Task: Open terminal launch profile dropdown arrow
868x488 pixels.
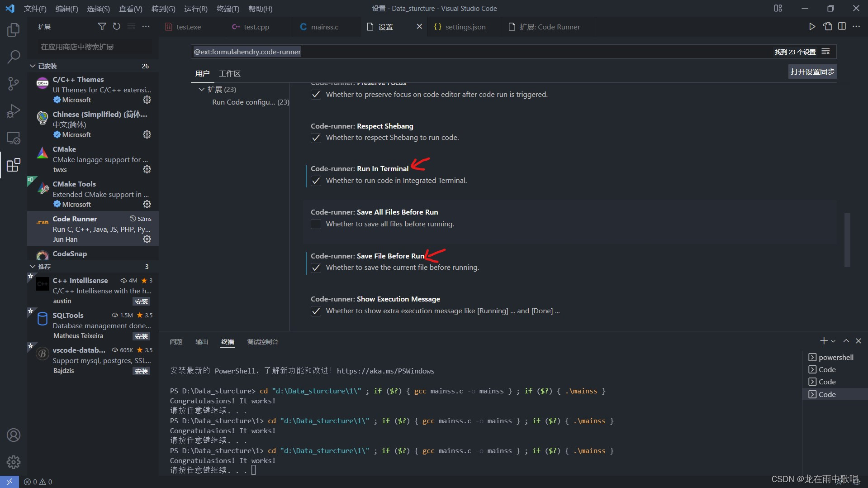Action: pos(833,341)
